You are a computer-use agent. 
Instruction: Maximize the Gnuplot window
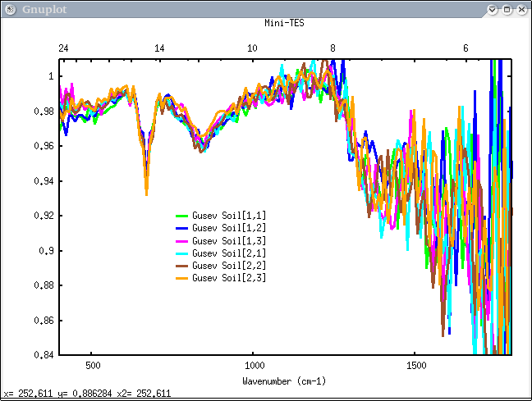point(507,10)
